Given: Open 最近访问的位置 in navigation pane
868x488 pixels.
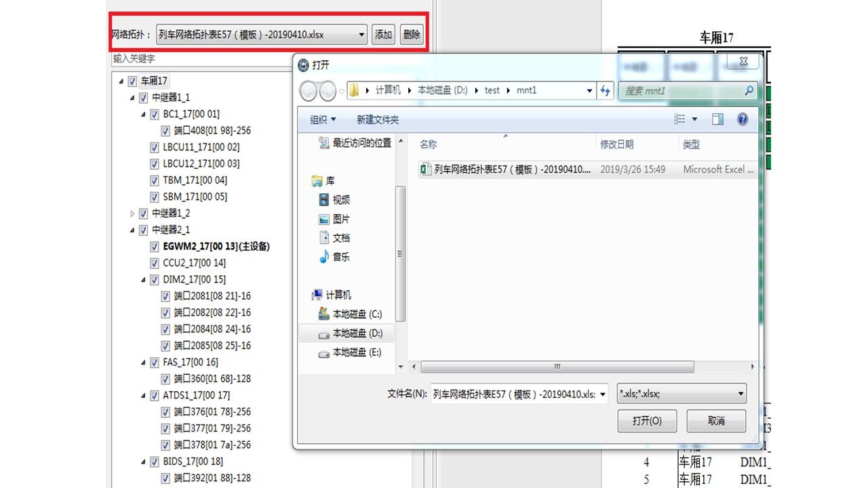Looking at the screenshot, I should point(355,143).
